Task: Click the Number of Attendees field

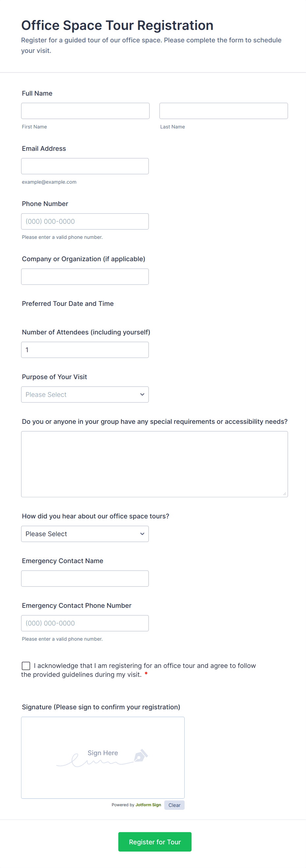Action: point(85,350)
